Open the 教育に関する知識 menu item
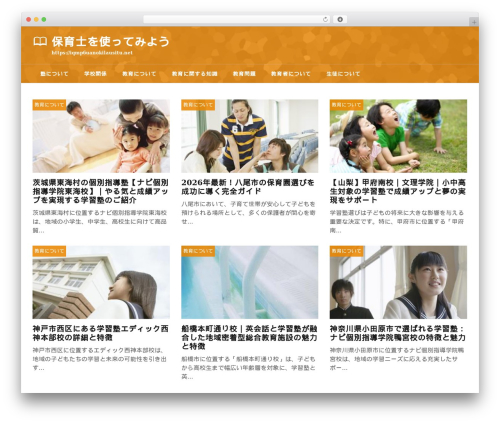500x423 pixels. point(195,74)
